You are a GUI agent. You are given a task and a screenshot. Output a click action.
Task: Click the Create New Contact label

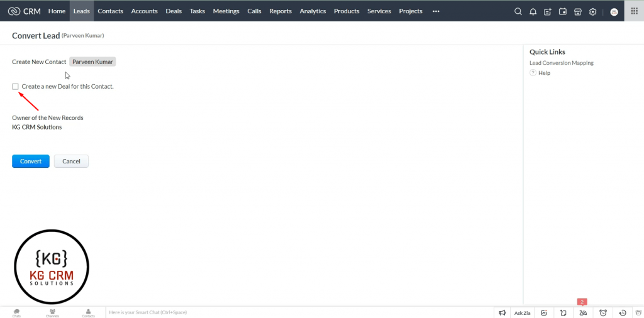tap(39, 62)
